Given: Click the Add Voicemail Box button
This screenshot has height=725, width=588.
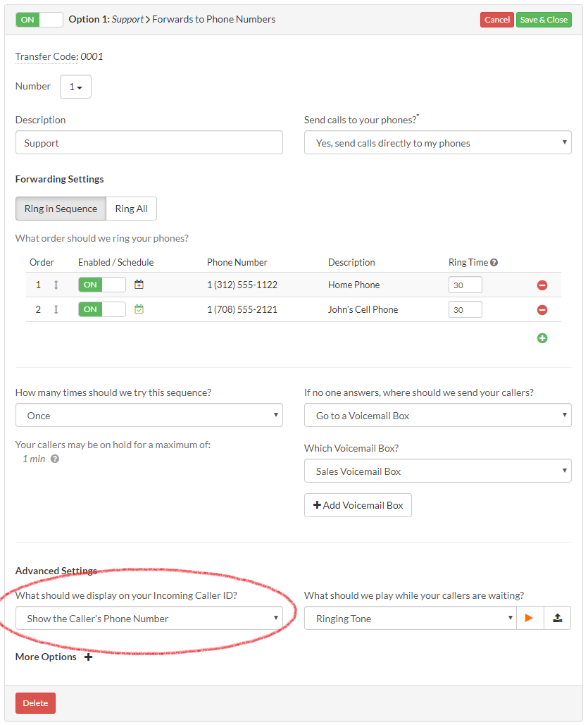Looking at the screenshot, I should (x=358, y=505).
